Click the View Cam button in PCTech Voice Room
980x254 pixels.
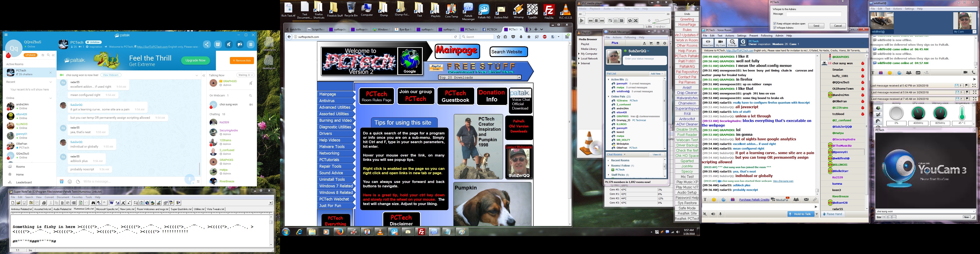[x=708, y=43]
